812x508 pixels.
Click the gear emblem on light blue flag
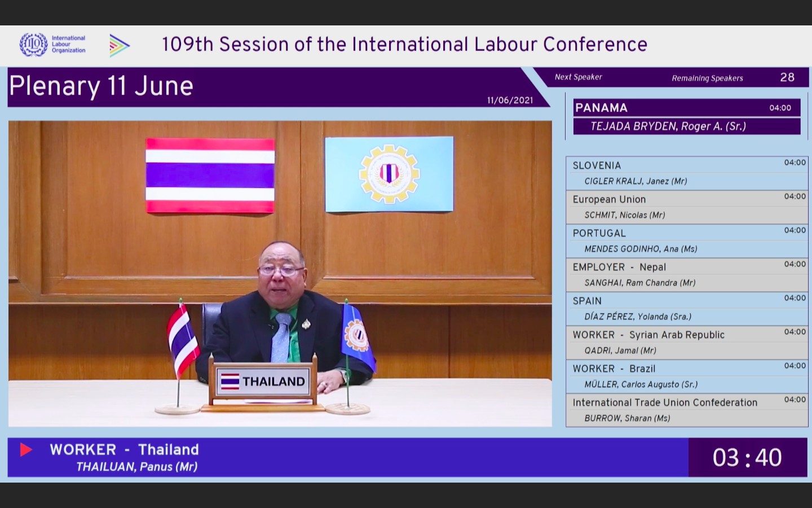[389, 174]
